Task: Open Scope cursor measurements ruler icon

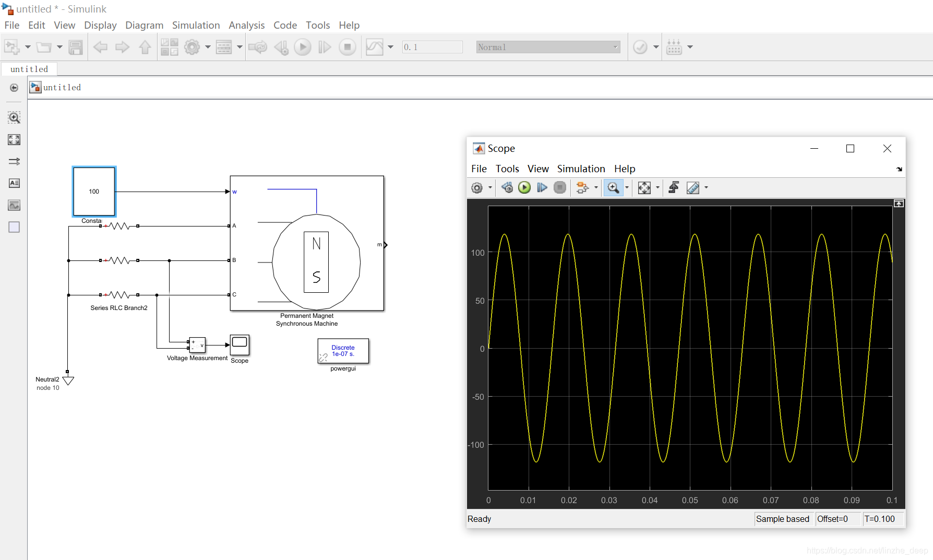Action: (x=693, y=187)
